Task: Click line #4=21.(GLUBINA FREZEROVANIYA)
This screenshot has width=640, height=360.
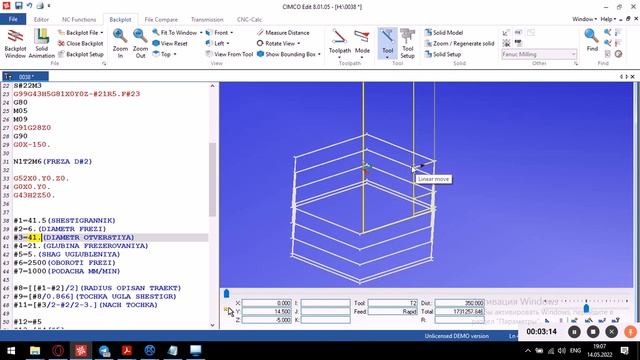Action: [x=81, y=246]
